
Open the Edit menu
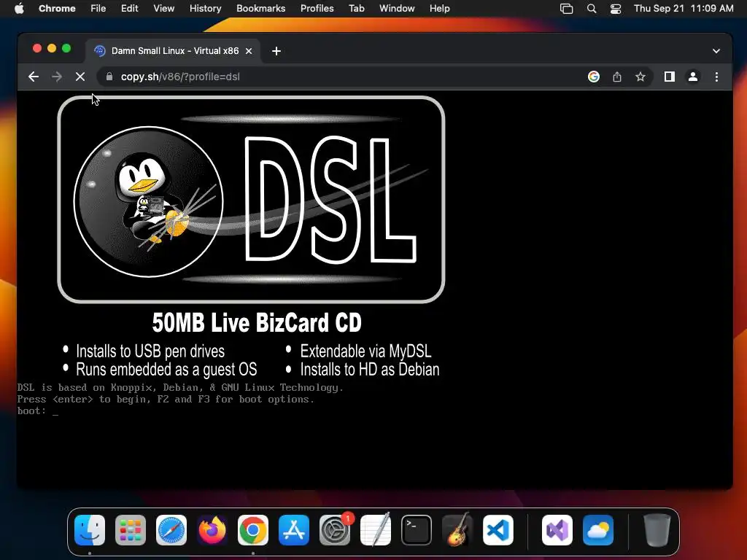pos(129,8)
